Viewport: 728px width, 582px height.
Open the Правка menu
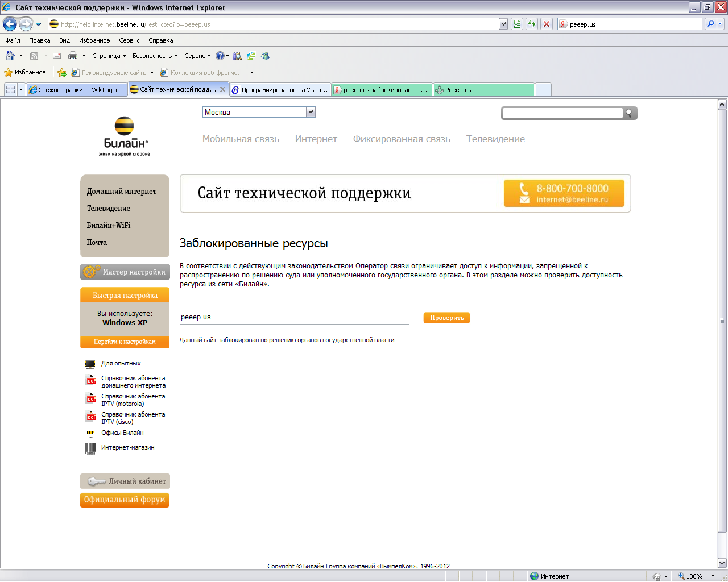click(x=40, y=40)
